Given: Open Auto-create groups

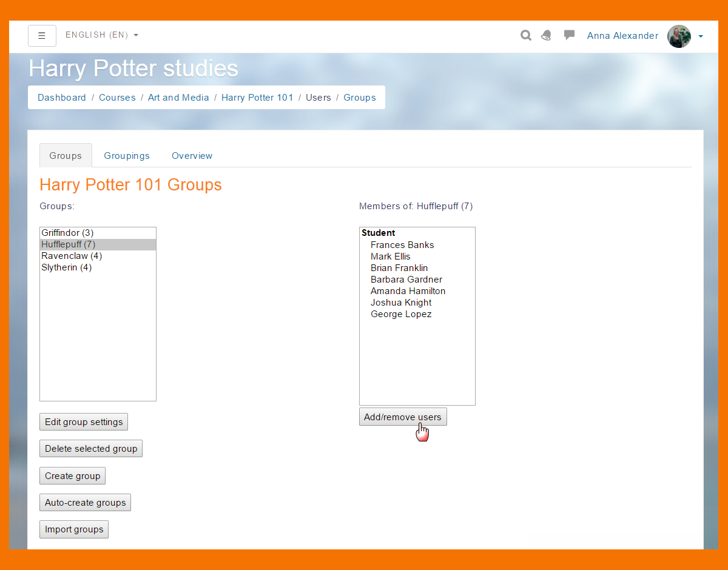Looking at the screenshot, I should [85, 503].
